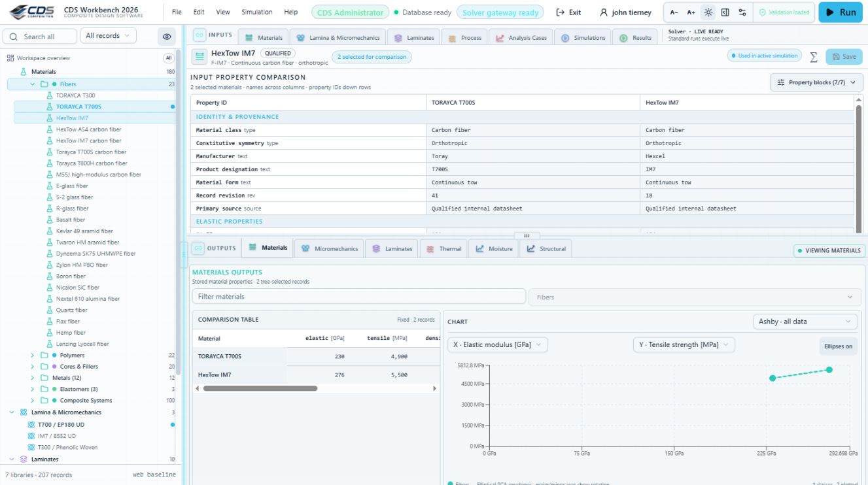Collapse the Lamina & Micromechanics tree section
Viewport: 868px width, 485px height.
(12, 412)
